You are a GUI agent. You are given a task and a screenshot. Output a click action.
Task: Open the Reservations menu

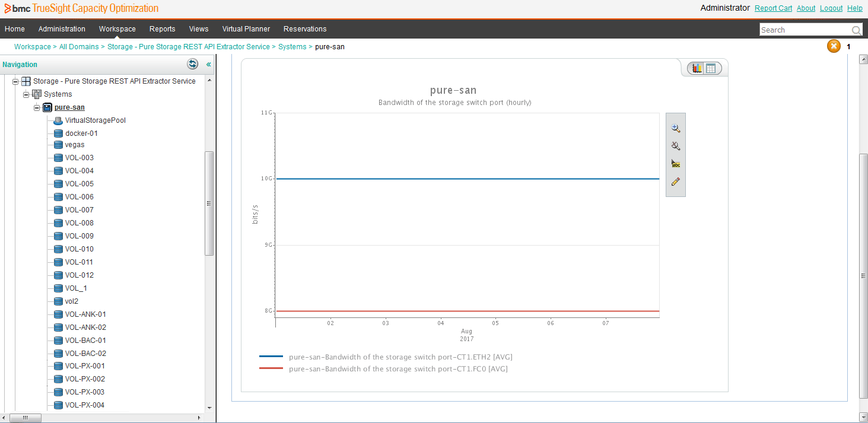[305, 29]
